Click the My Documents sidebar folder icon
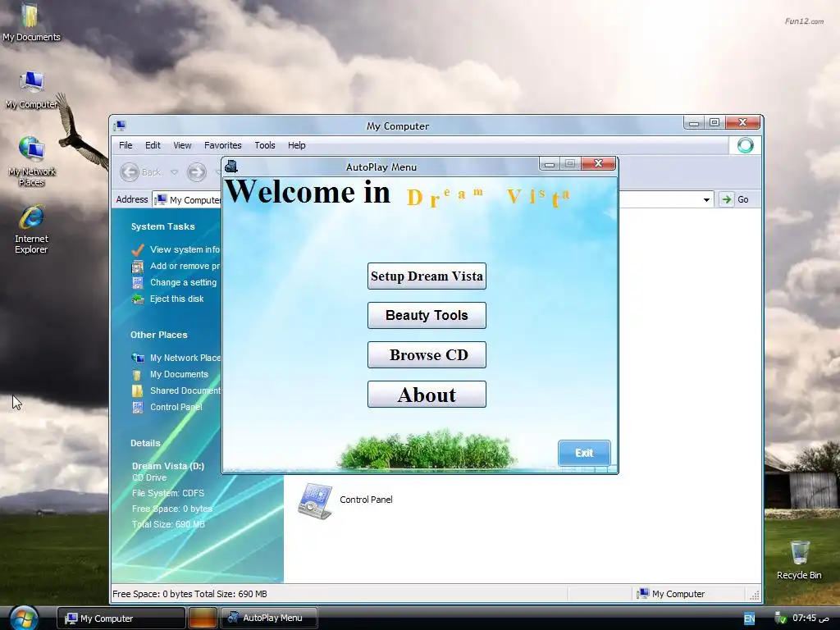This screenshot has width=840, height=630. (x=138, y=374)
